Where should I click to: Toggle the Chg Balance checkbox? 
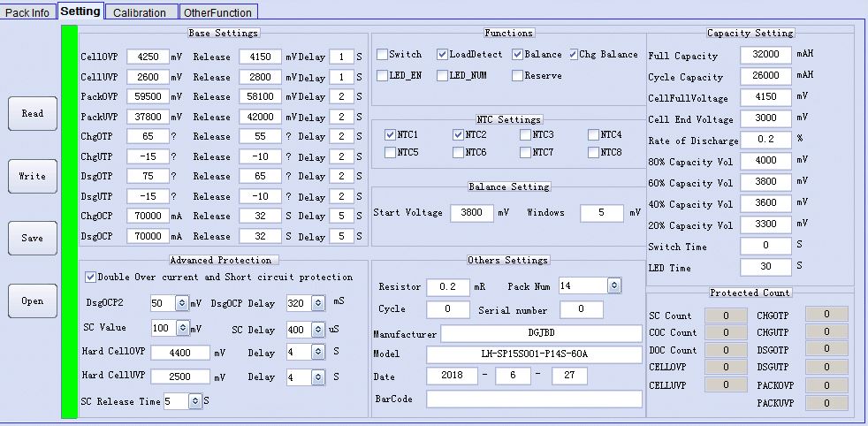[574, 55]
